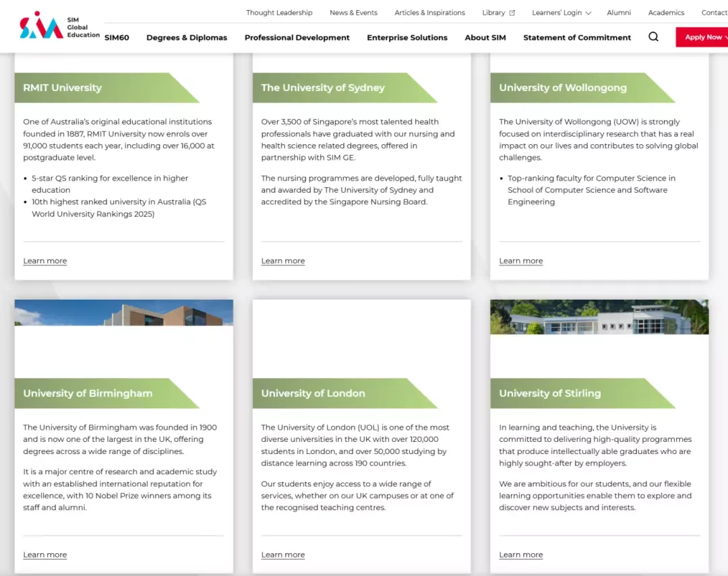Open Professional Development menu

297,38
